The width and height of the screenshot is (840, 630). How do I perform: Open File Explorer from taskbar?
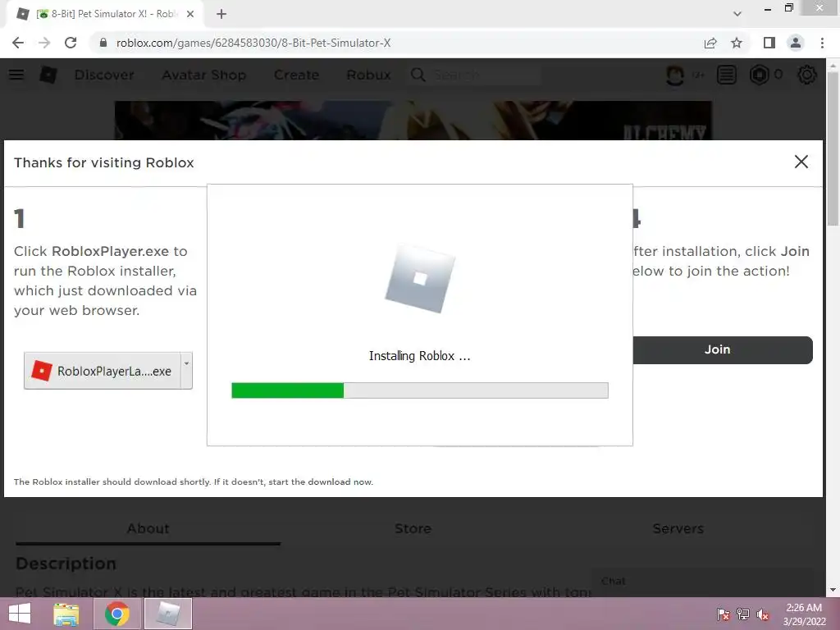(66, 614)
